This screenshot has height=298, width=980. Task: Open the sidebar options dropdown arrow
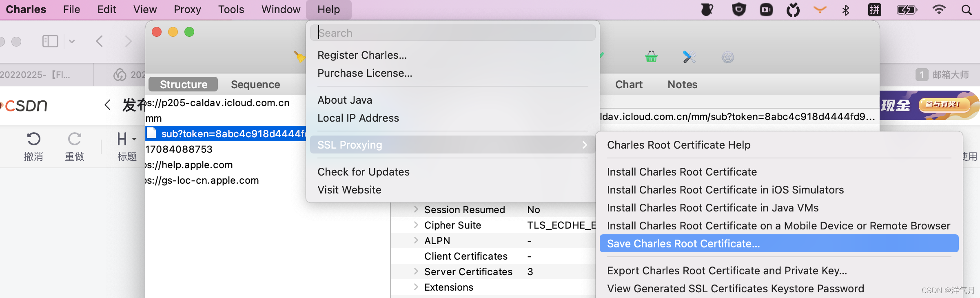[x=72, y=41]
